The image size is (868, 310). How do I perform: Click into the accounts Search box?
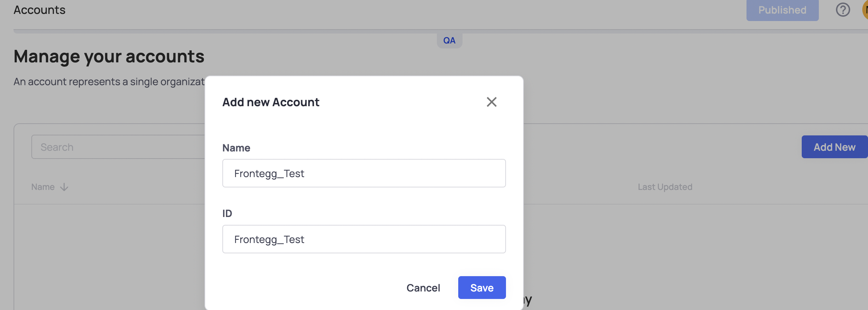tap(118, 147)
